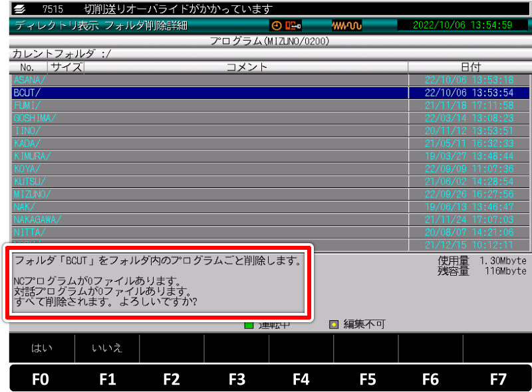Click the machine override icon beside the clock
Screen dimensions: 532x392
tap(293, 25)
